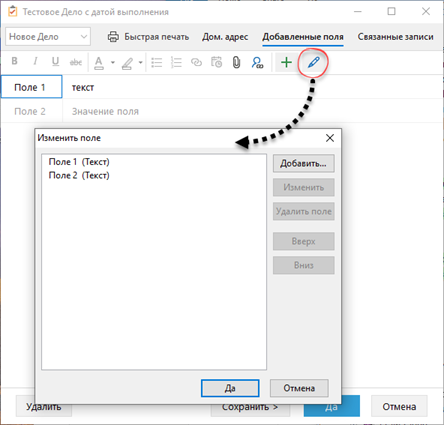Close the Изменить поле dialog

click(x=330, y=138)
